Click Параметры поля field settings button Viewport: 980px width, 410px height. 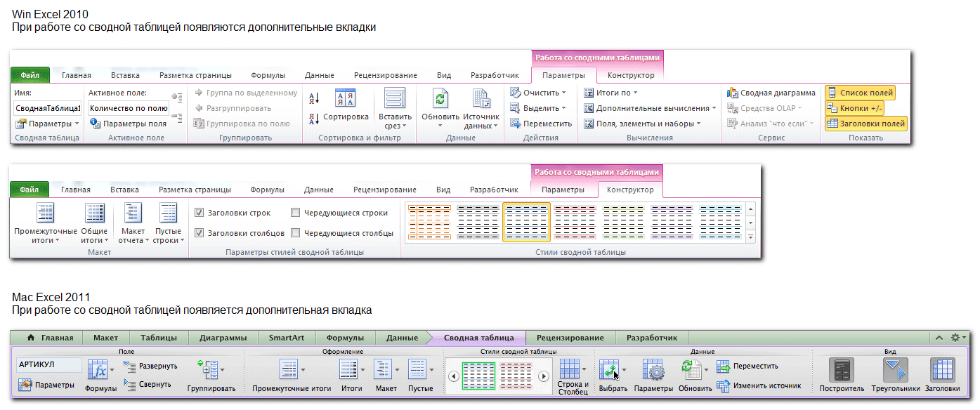[129, 123]
